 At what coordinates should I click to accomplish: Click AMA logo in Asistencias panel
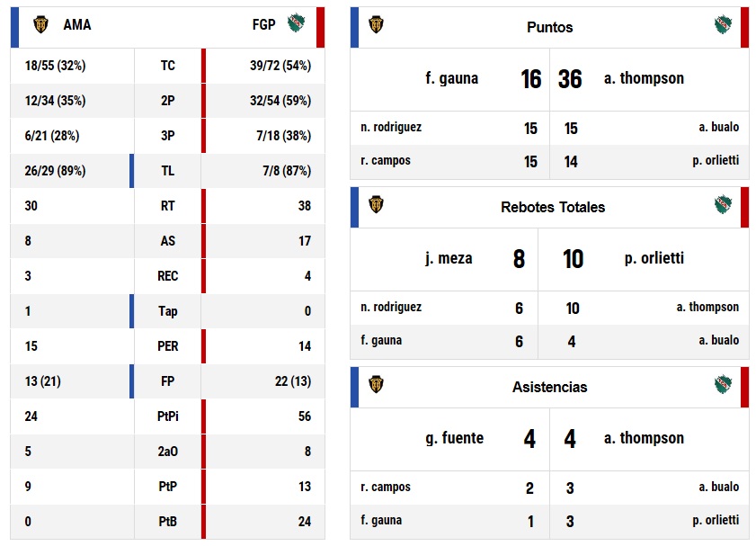coord(376,385)
